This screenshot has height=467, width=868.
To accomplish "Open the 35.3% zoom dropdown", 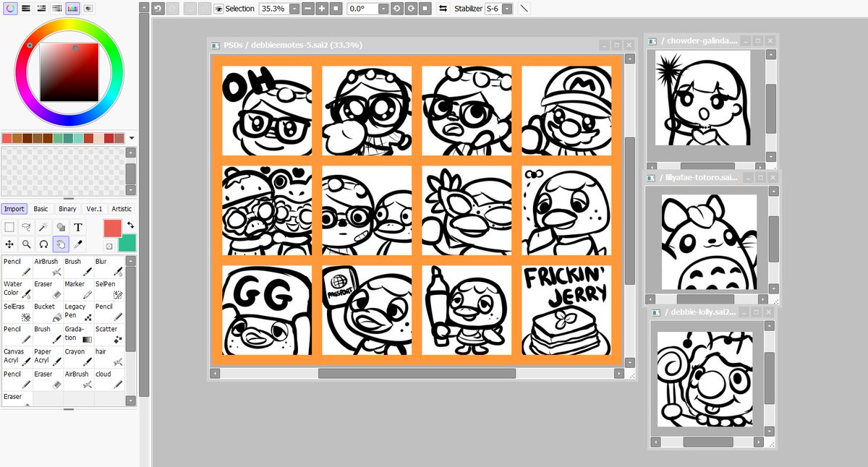I will coord(294,9).
